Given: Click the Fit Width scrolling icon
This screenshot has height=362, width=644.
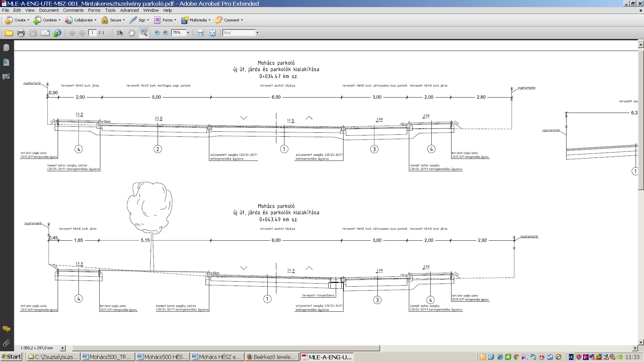Looking at the screenshot, I should pyautogui.click(x=200, y=33).
